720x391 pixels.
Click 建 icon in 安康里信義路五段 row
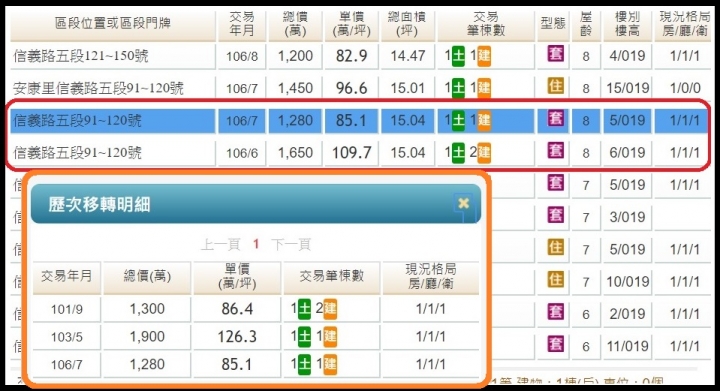pyautogui.click(x=484, y=88)
